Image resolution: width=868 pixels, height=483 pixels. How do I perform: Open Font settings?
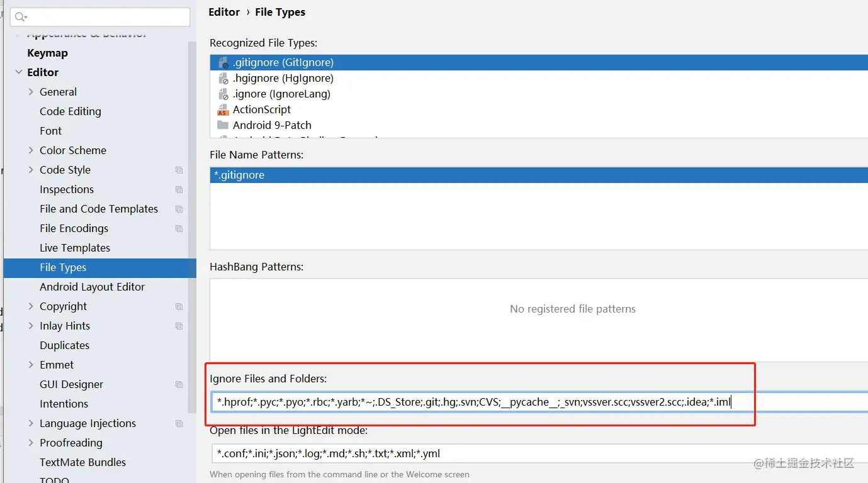(51, 131)
